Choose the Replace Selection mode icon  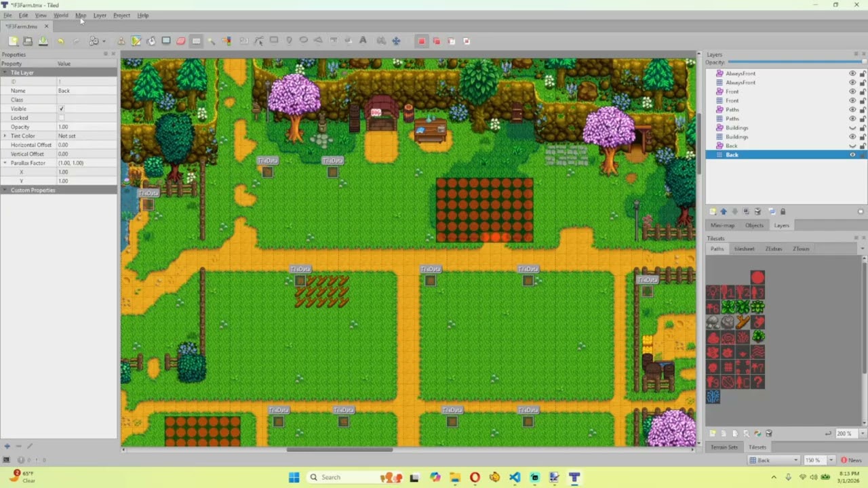(x=421, y=41)
